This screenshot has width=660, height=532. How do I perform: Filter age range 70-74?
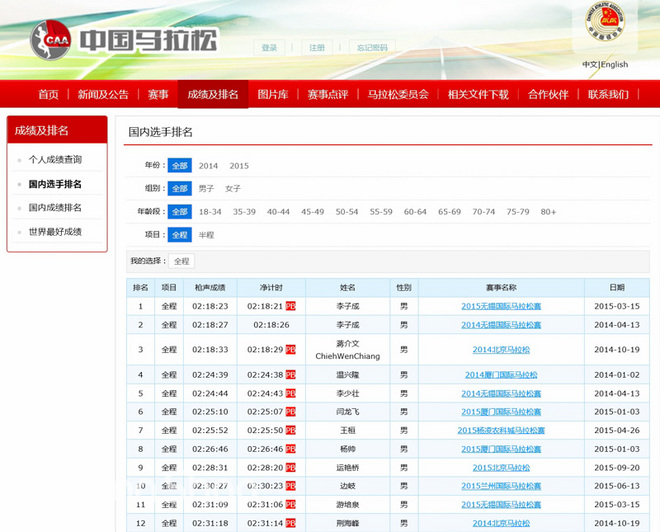click(484, 212)
